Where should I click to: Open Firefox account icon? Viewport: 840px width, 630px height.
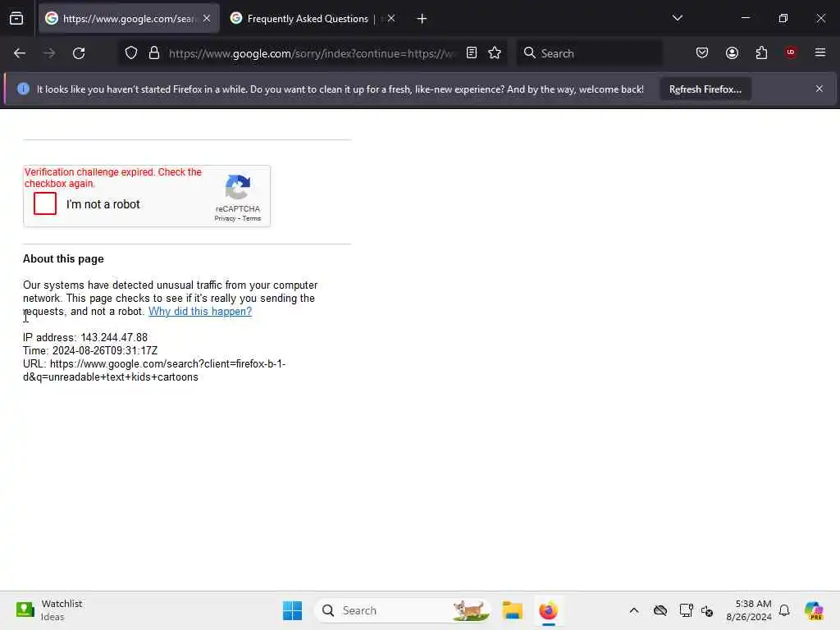(732, 52)
